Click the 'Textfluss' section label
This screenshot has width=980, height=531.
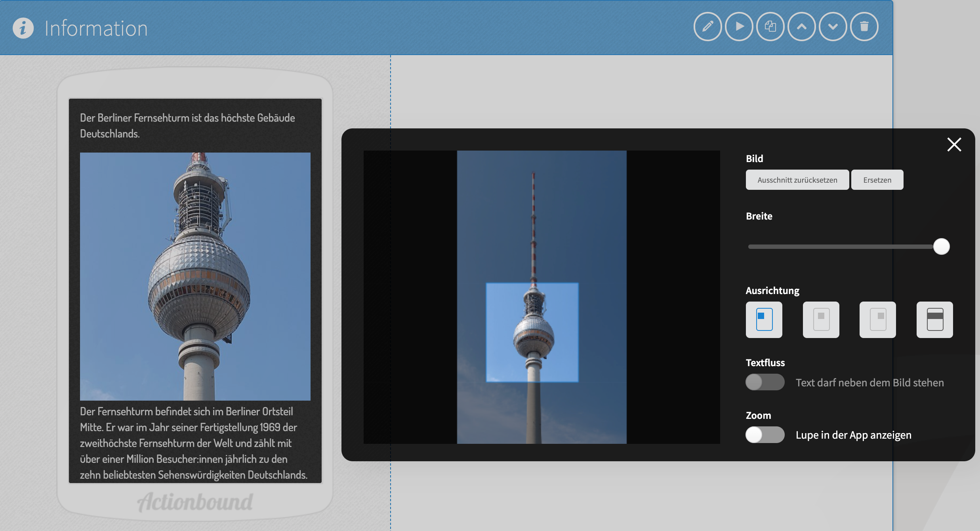click(x=765, y=363)
